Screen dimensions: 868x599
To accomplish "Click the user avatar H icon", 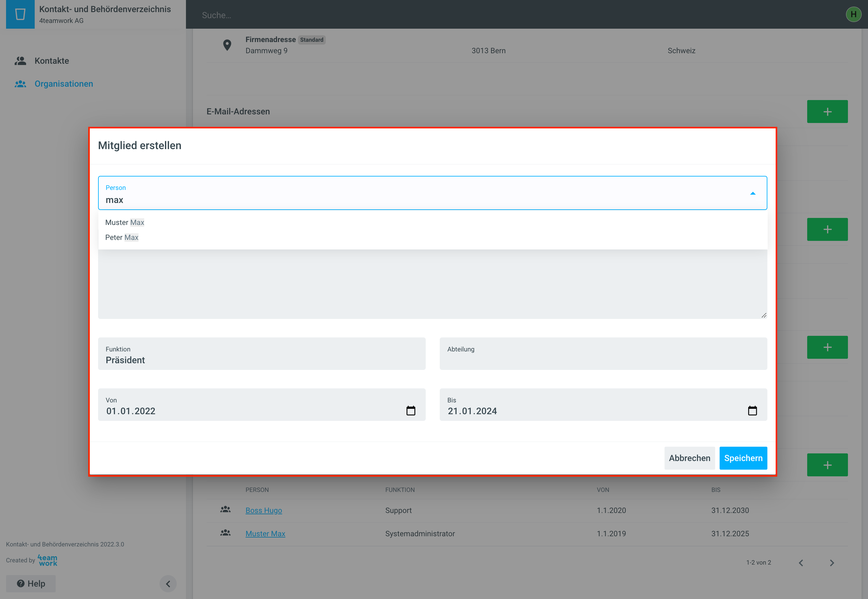I will 853,14.
